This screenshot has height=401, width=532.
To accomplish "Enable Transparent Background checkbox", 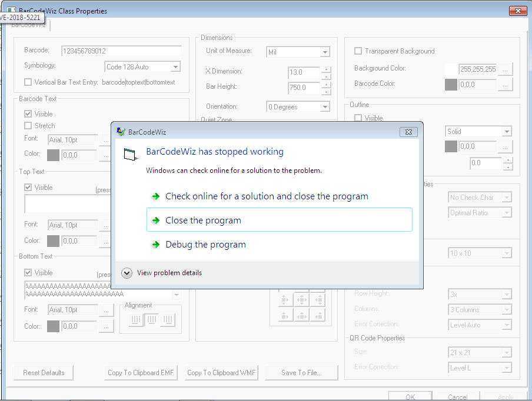I will point(358,51).
